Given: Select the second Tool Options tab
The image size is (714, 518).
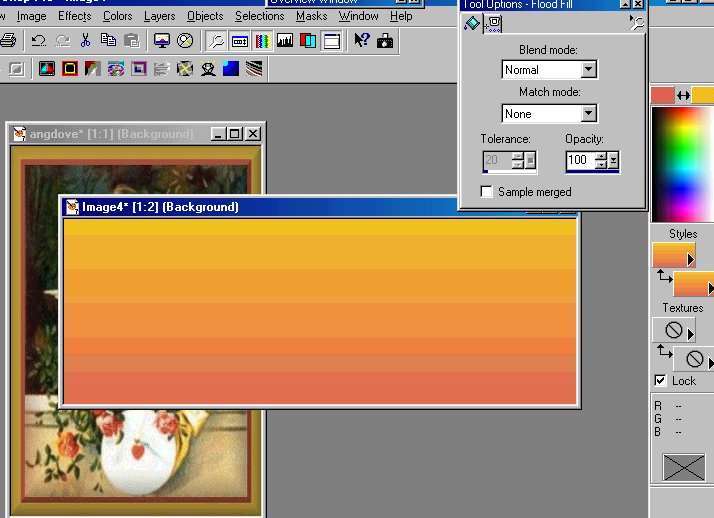Looking at the screenshot, I should click(x=493, y=23).
